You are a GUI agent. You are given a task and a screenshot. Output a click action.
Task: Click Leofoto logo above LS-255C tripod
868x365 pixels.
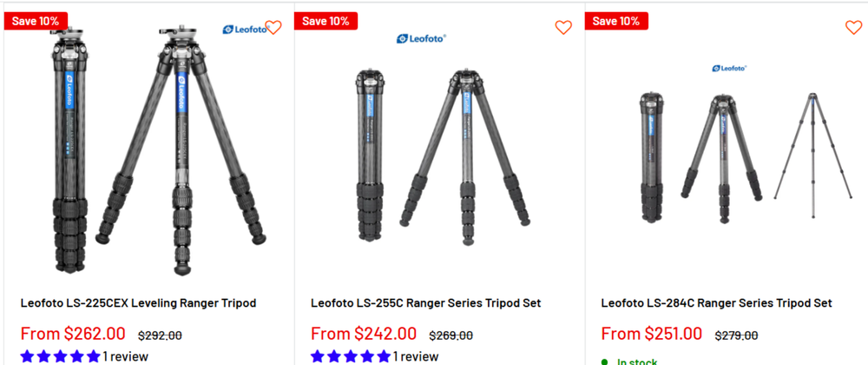[422, 38]
